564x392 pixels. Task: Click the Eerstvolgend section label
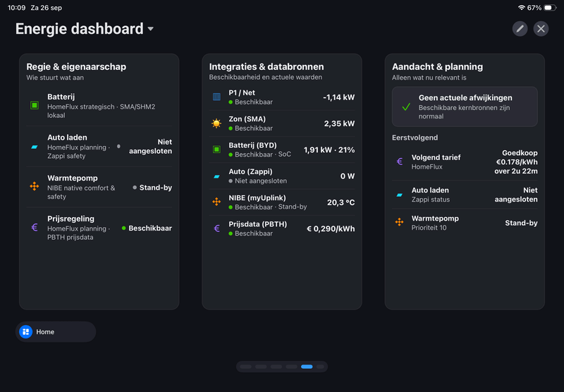(x=415, y=137)
